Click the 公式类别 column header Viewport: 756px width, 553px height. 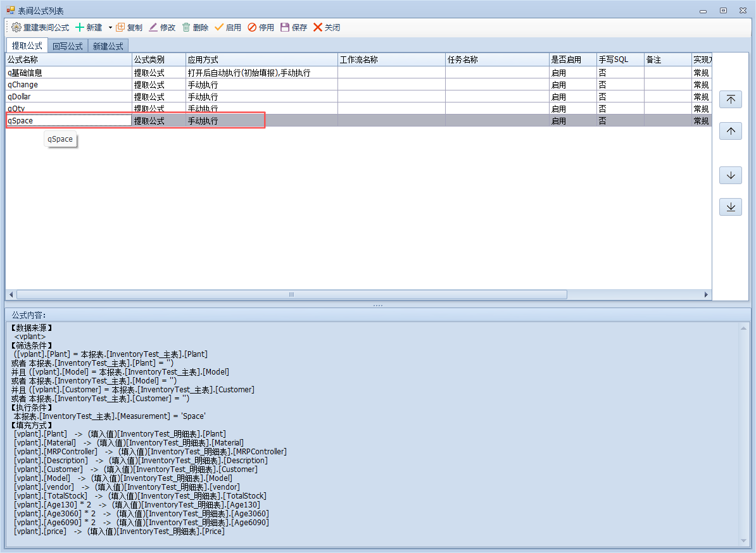(159, 59)
